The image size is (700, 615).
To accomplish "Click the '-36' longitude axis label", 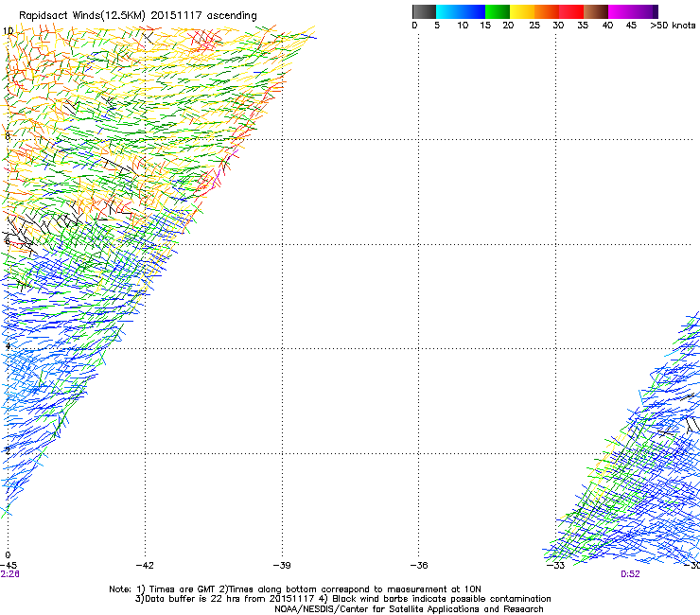I will pyautogui.click(x=419, y=566).
